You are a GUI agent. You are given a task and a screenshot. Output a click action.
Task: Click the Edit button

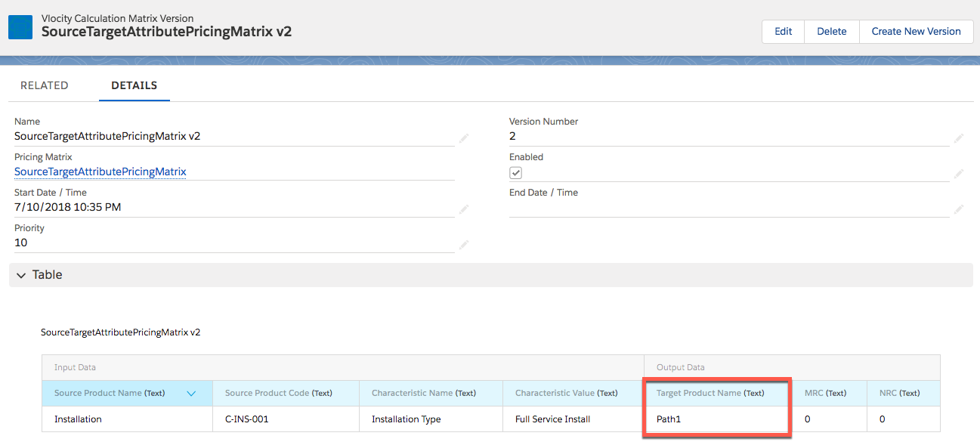[784, 32]
